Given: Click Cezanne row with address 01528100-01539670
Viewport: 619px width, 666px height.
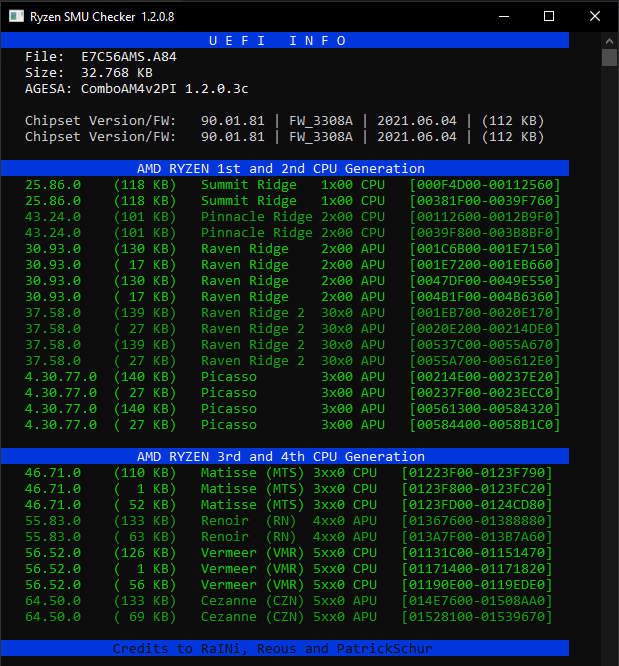Looking at the screenshot, I should [288, 617].
